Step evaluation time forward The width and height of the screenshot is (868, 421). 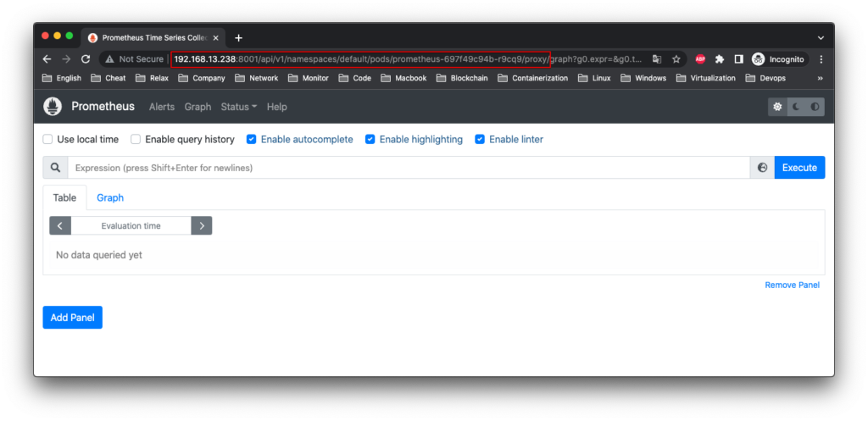[x=202, y=225]
